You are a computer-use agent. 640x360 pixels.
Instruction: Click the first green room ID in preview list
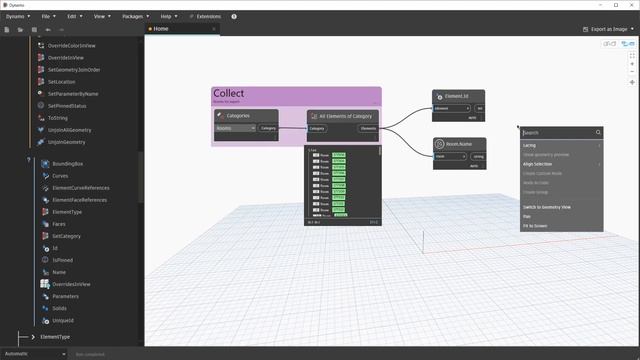[x=339, y=155]
